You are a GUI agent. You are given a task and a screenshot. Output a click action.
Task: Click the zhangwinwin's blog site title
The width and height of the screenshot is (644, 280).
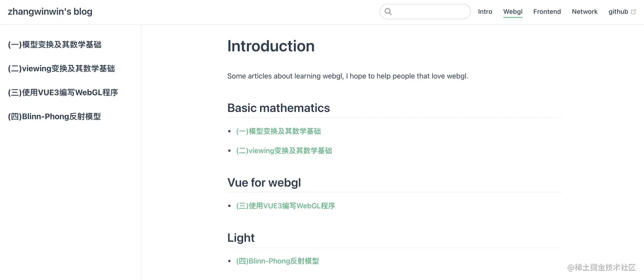[50, 12]
